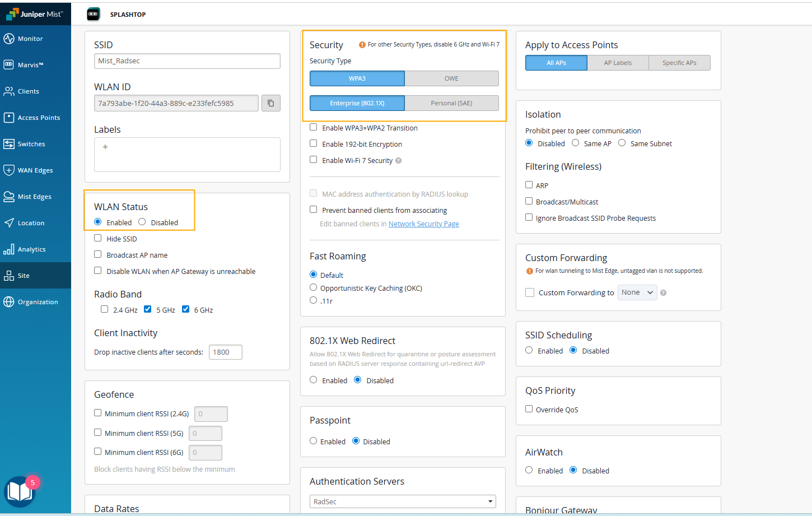
Task: Click help icon beside Custom Forwarding dropdown
Action: coord(664,292)
